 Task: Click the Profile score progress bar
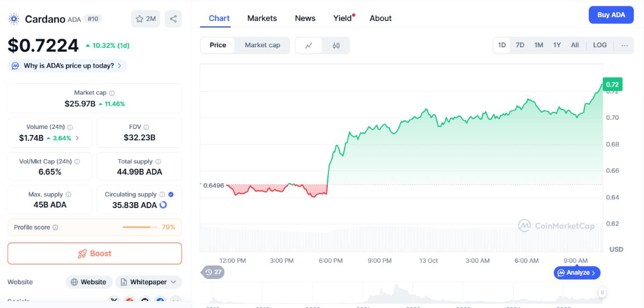pyautogui.click(x=141, y=227)
